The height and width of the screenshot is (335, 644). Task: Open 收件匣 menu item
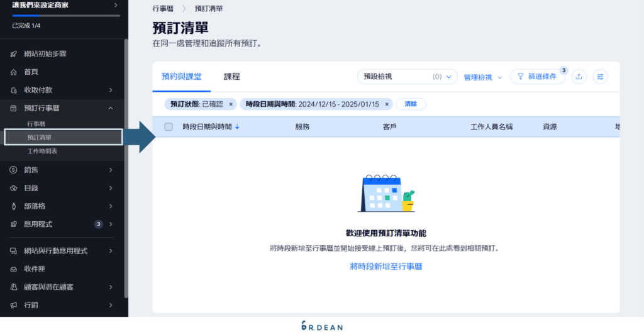point(35,269)
